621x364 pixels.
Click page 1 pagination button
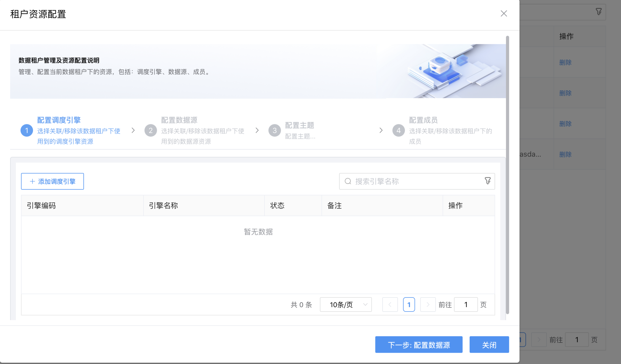[409, 304]
